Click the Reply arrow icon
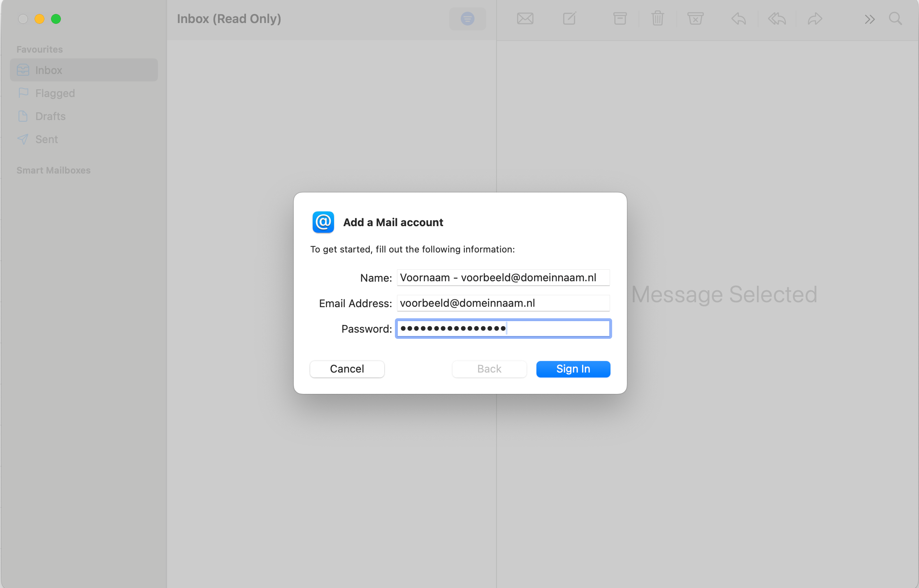The width and height of the screenshot is (919, 588). point(738,19)
